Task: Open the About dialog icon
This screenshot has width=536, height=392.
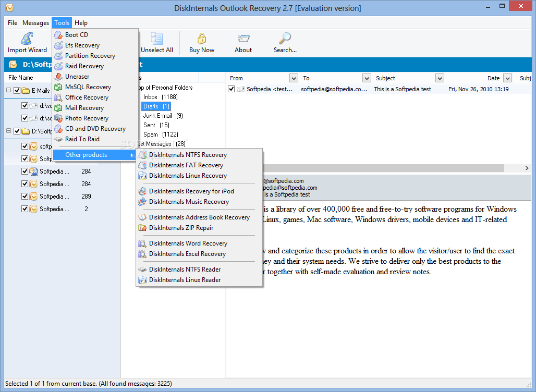Action: [243, 39]
